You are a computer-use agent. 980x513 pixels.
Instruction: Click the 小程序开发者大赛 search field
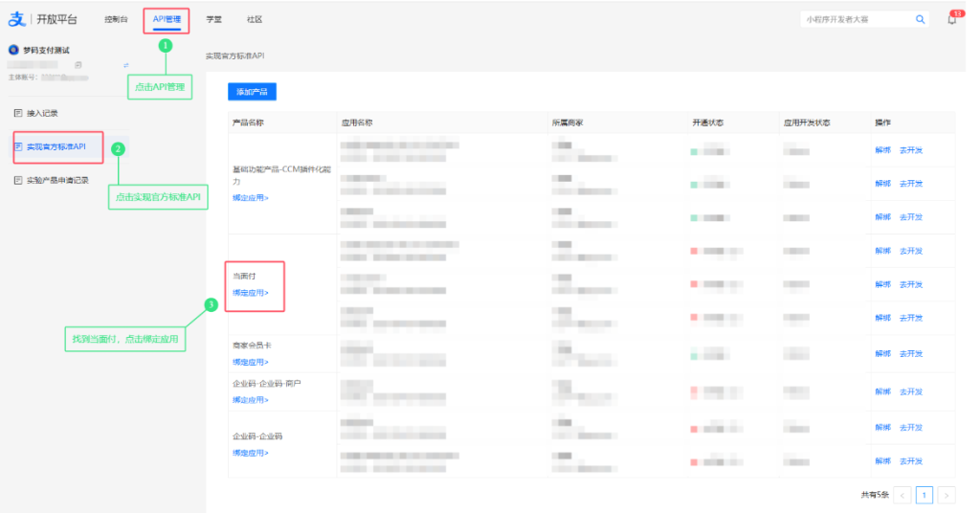point(857,19)
